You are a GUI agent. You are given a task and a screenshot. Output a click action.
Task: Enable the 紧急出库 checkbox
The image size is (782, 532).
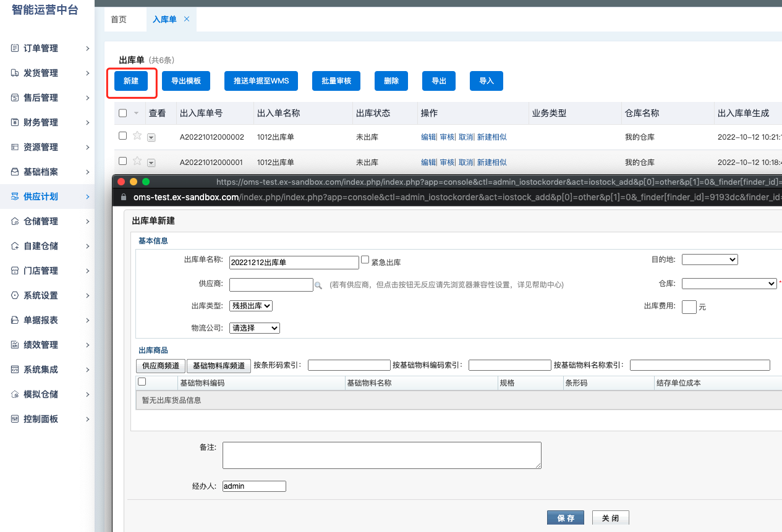click(x=365, y=260)
